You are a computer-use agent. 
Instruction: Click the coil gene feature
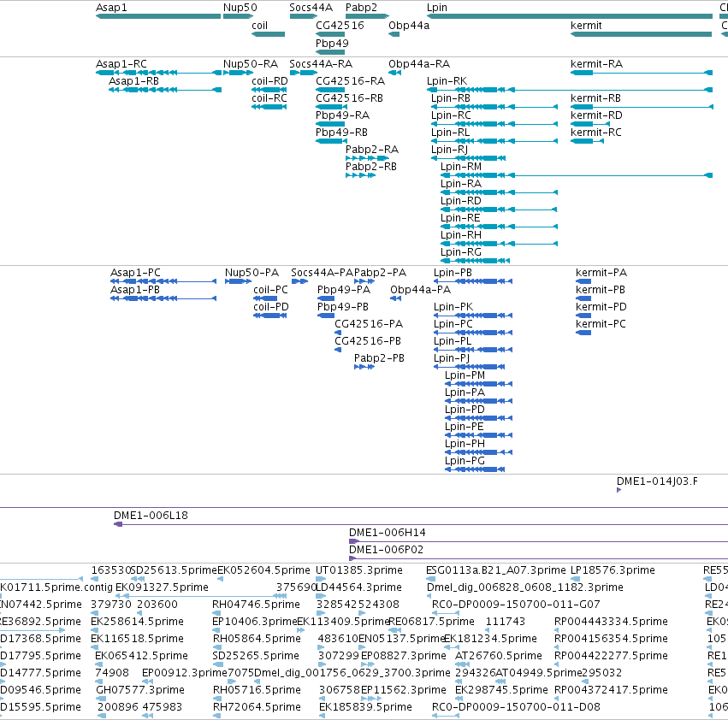coord(269,34)
